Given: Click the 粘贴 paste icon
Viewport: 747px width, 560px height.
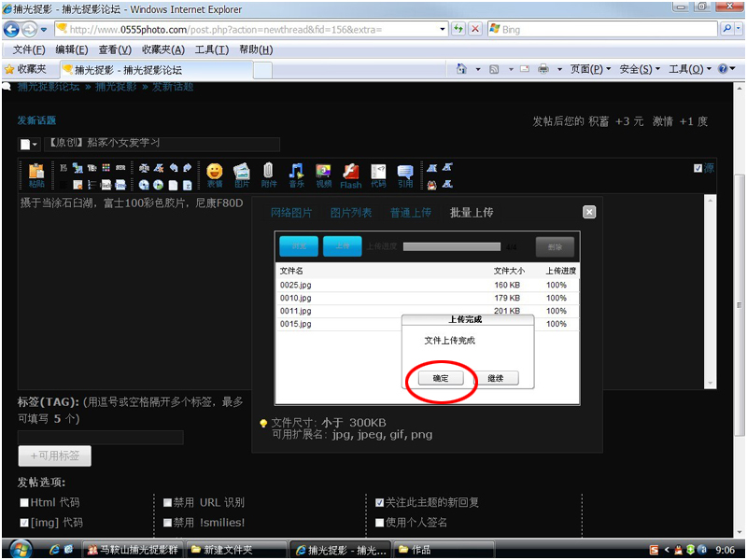Looking at the screenshot, I should 36,175.
